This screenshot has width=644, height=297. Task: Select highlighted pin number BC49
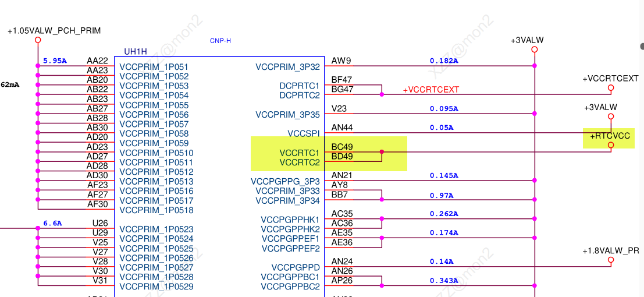[342, 147]
